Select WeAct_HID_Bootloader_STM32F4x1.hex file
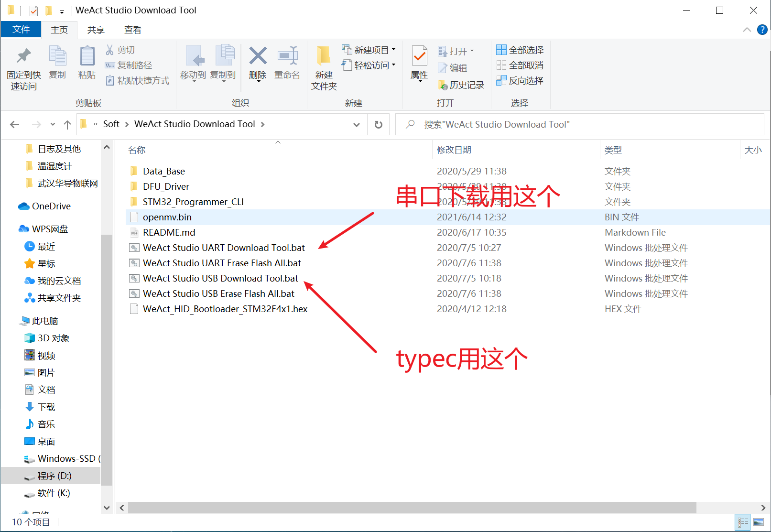 [x=225, y=309]
